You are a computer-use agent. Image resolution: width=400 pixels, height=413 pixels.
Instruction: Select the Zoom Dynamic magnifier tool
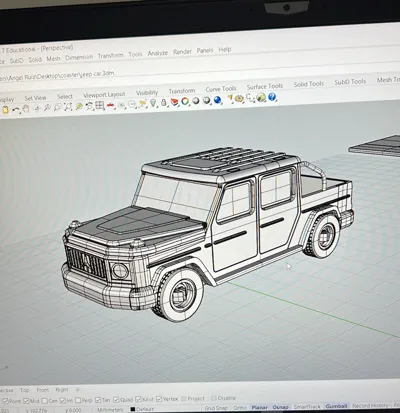(47, 108)
